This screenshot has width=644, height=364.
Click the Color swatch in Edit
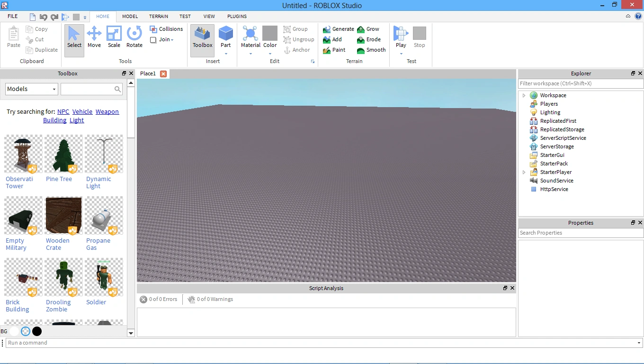pos(270,34)
